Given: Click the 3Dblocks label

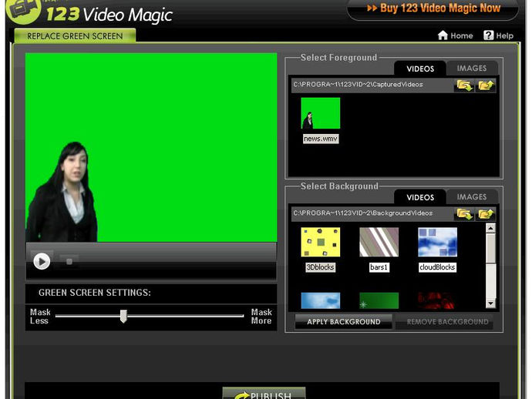Looking at the screenshot, I should tap(320, 267).
